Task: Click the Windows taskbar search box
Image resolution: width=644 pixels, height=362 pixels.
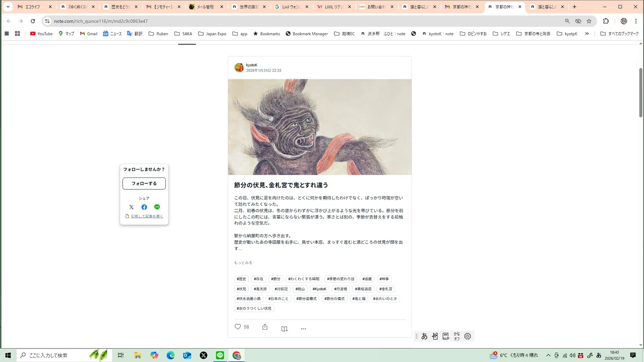Action: [64, 355]
